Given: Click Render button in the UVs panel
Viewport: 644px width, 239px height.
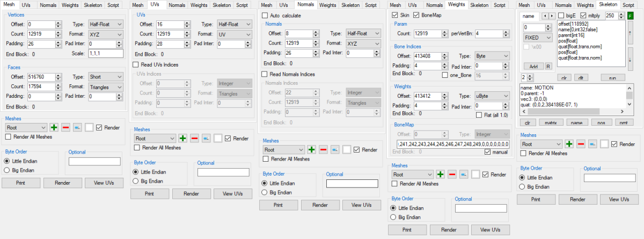Looking at the screenshot, I should [191, 193].
